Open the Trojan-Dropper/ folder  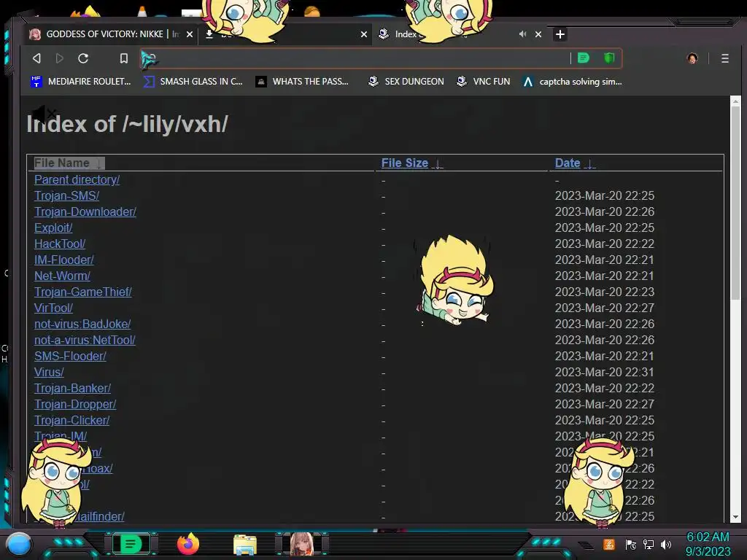[x=75, y=404]
